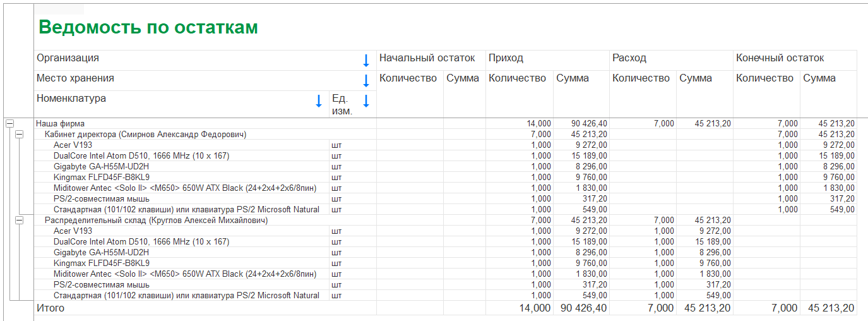Collapse the Кабинет директора group
The image size is (868, 321).
click(x=19, y=135)
